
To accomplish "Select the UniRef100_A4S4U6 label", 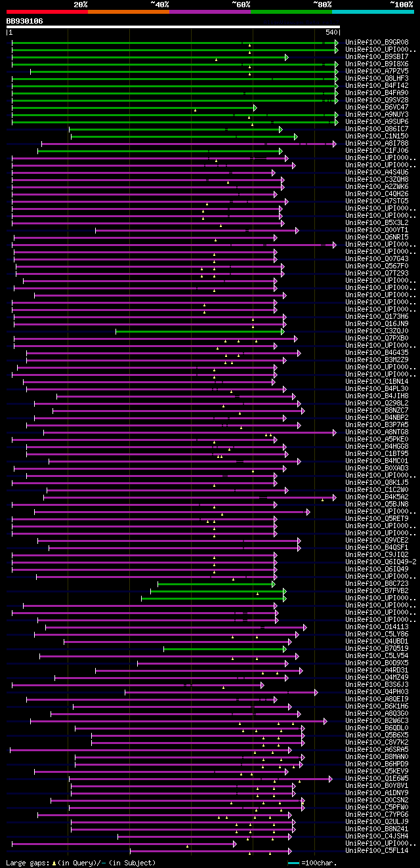I will point(377,172).
